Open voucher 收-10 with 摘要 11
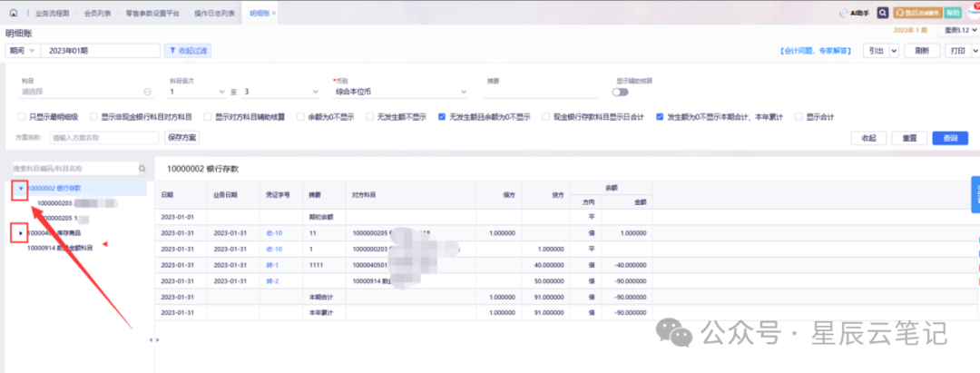This screenshot has width=980, height=373. [x=274, y=232]
